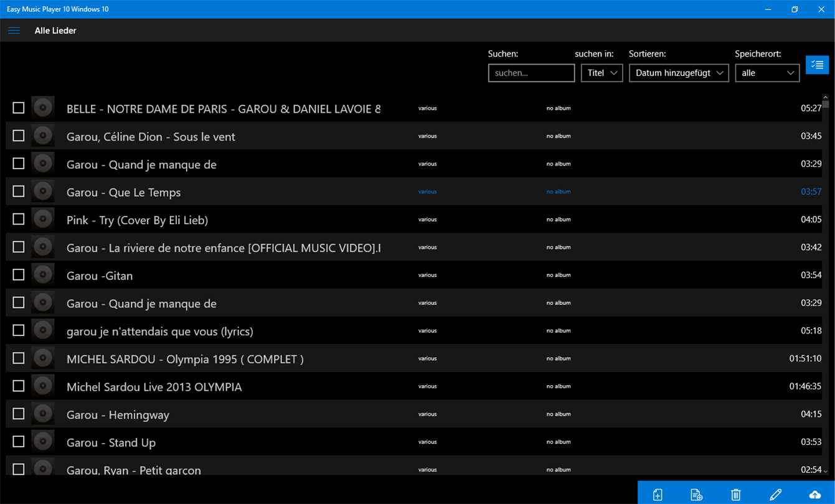Select checkbox for Garou, Ryan - Petit garcon
Screen dimensions: 835x504
19,469
